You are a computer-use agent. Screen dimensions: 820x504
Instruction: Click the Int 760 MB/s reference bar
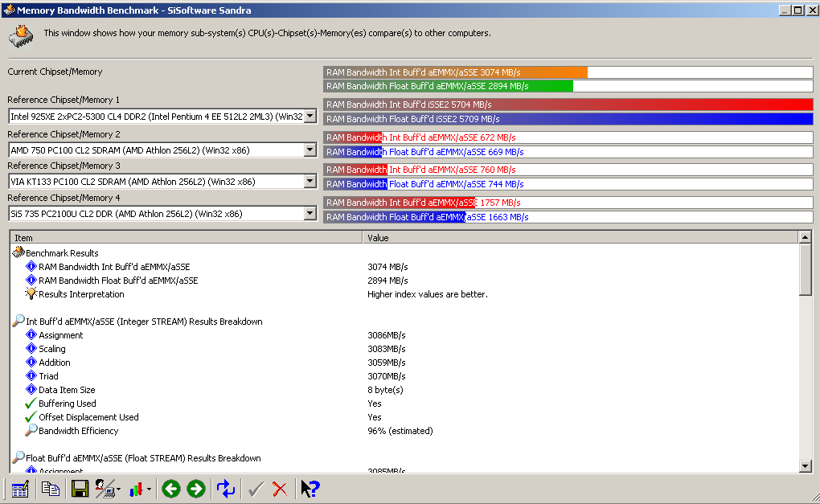568,170
